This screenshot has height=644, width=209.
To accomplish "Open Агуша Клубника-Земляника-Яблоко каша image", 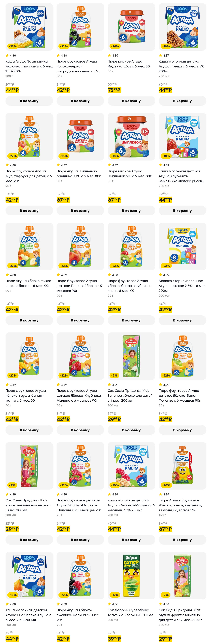I will [x=182, y=136].
